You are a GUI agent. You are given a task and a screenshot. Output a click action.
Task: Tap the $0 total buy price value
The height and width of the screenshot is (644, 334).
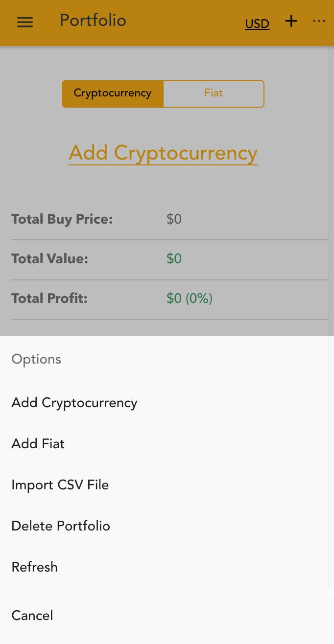(174, 219)
